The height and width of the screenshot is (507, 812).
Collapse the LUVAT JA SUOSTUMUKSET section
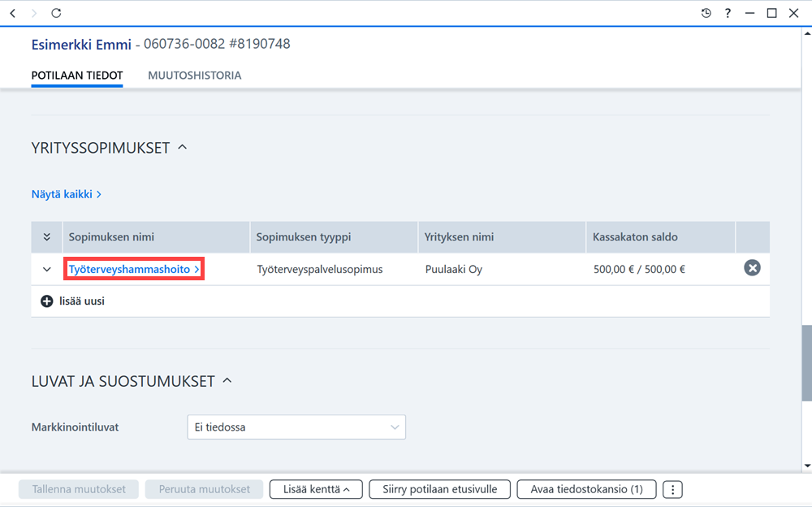tap(227, 380)
